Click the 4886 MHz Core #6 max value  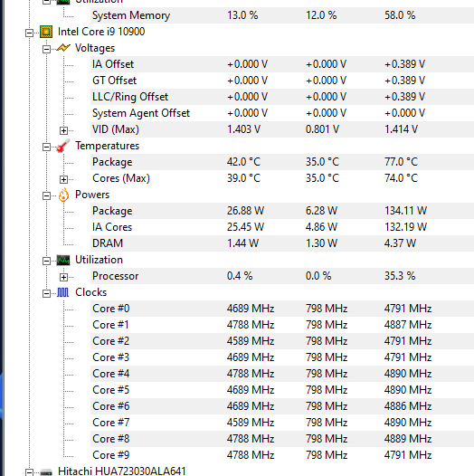click(x=408, y=406)
